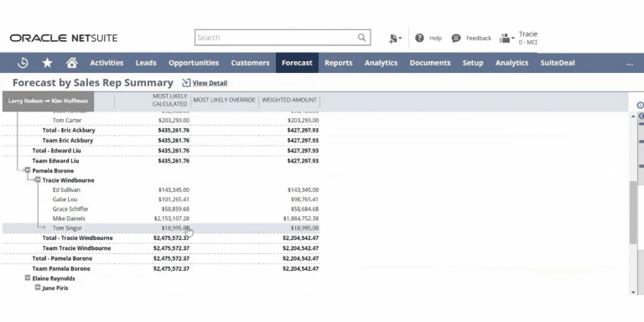Click the Most Likely Override column header
Screen dimensions: 644x322
(224, 100)
